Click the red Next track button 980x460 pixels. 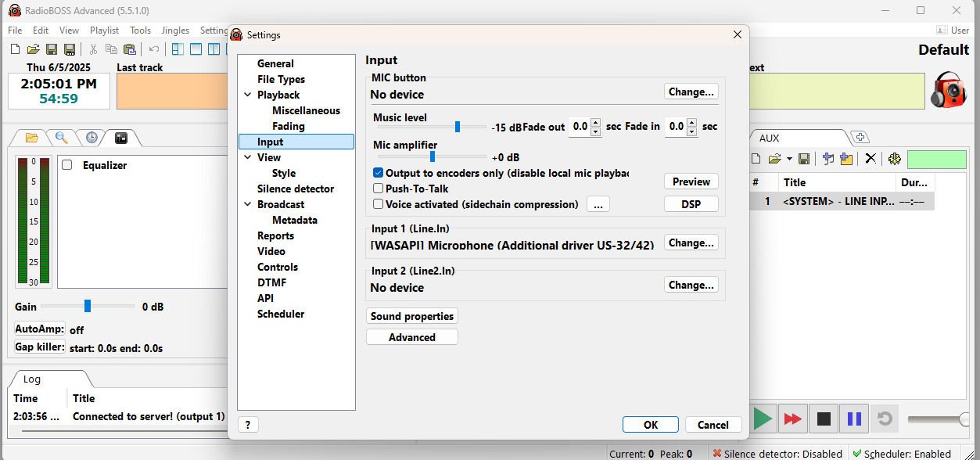[x=793, y=419]
